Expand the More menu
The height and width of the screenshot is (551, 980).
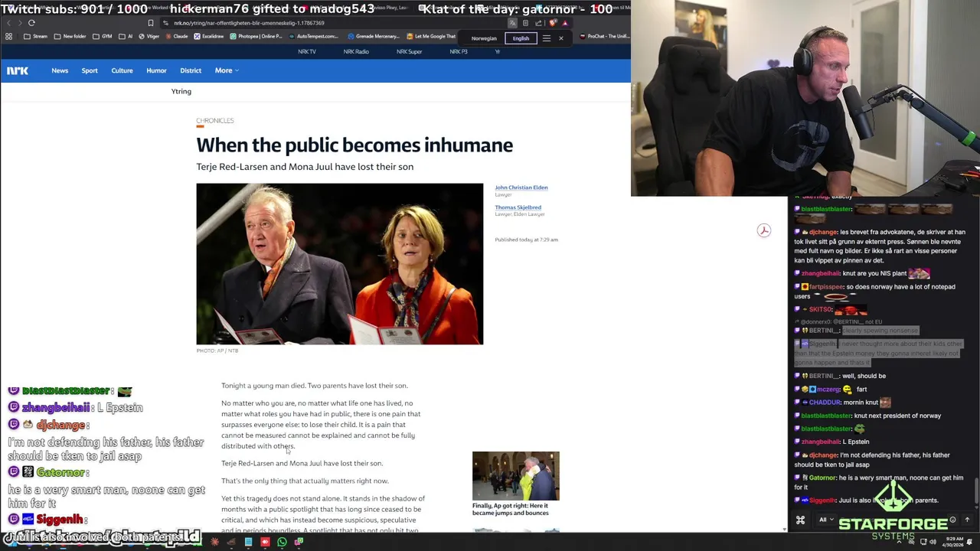pos(227,70)
